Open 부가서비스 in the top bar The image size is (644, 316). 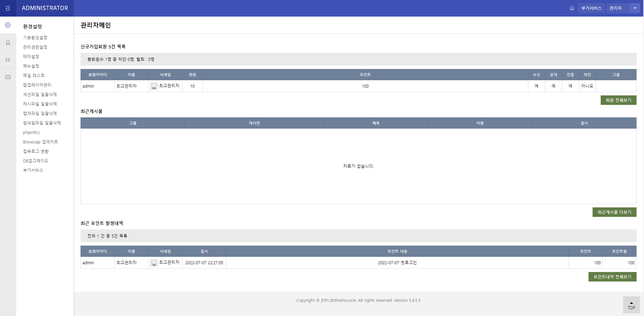[x=592, y=8]
